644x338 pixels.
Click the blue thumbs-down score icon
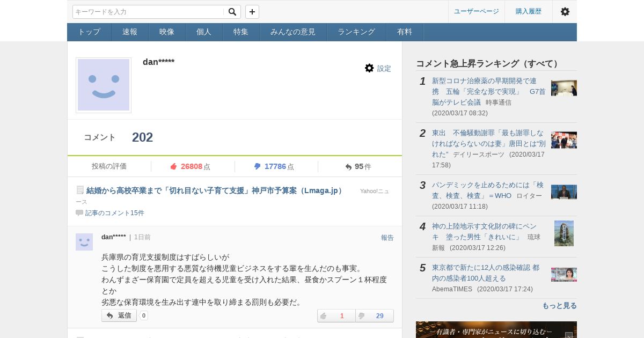pos(258,166)
